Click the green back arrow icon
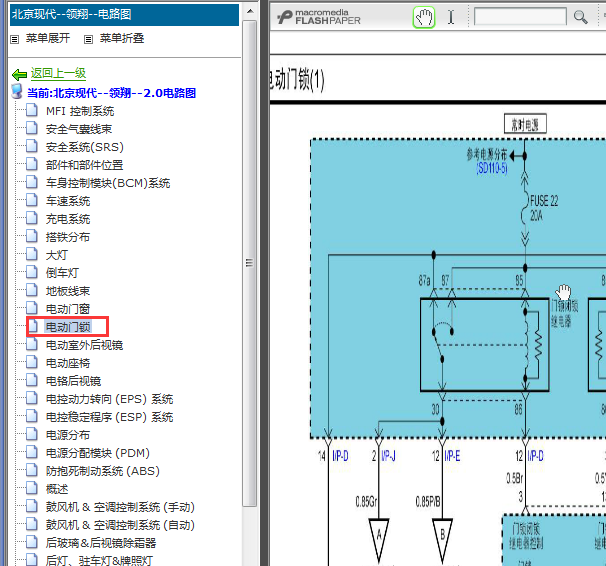The image size is (606, 566). [19, 74]
